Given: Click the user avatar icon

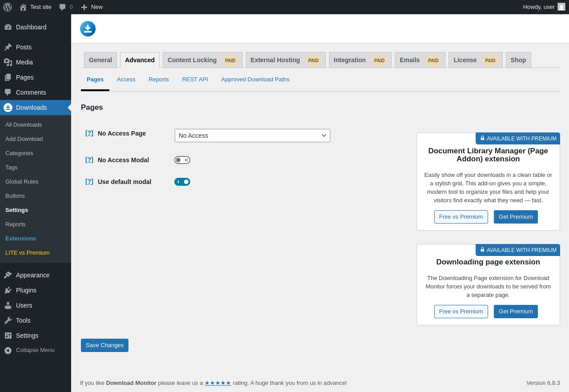Looking at the screenshot, I should pyautogui.click(x=561, y=7).
